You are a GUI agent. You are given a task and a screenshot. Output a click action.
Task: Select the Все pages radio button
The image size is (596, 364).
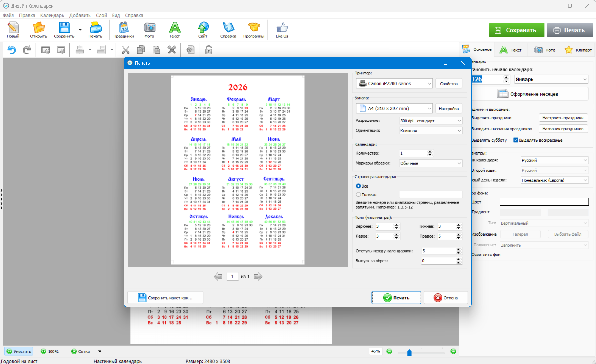358,186
